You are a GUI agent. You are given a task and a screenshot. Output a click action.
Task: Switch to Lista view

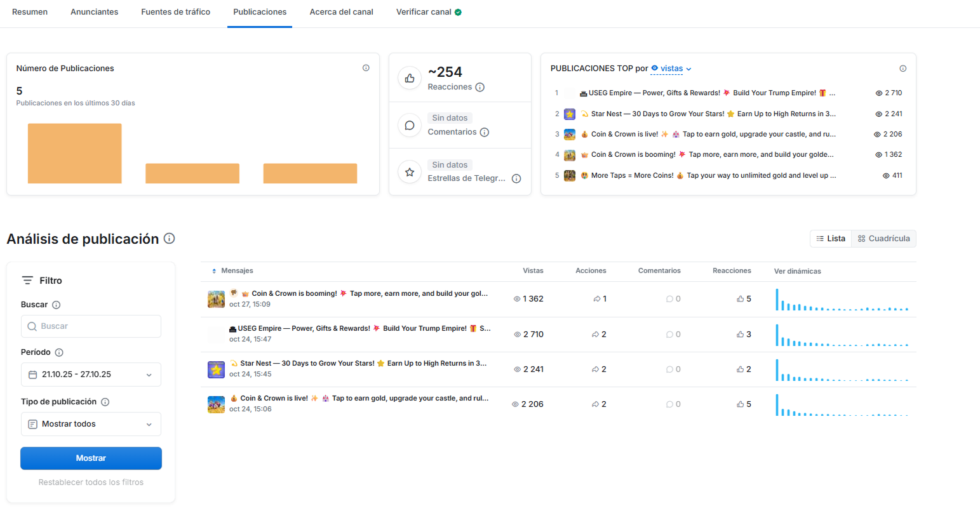coord(831,239)
